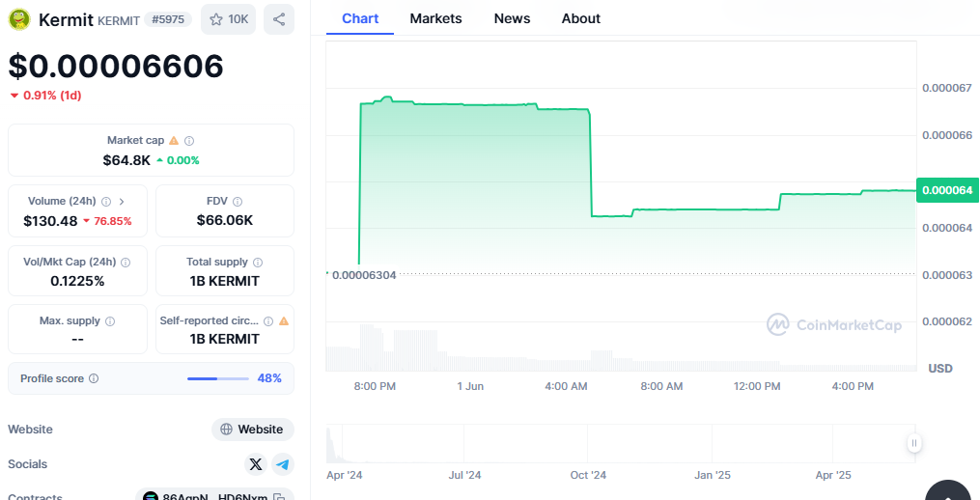
Task: Open self-reported supply warning triangle icon
Action: [x=284, y=321]
